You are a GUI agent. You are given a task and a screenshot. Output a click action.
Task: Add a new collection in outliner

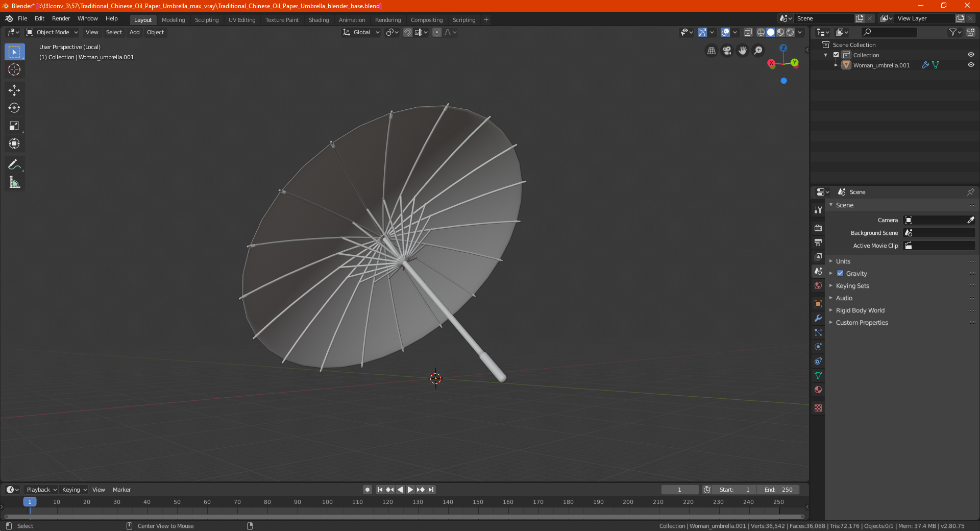971,32
